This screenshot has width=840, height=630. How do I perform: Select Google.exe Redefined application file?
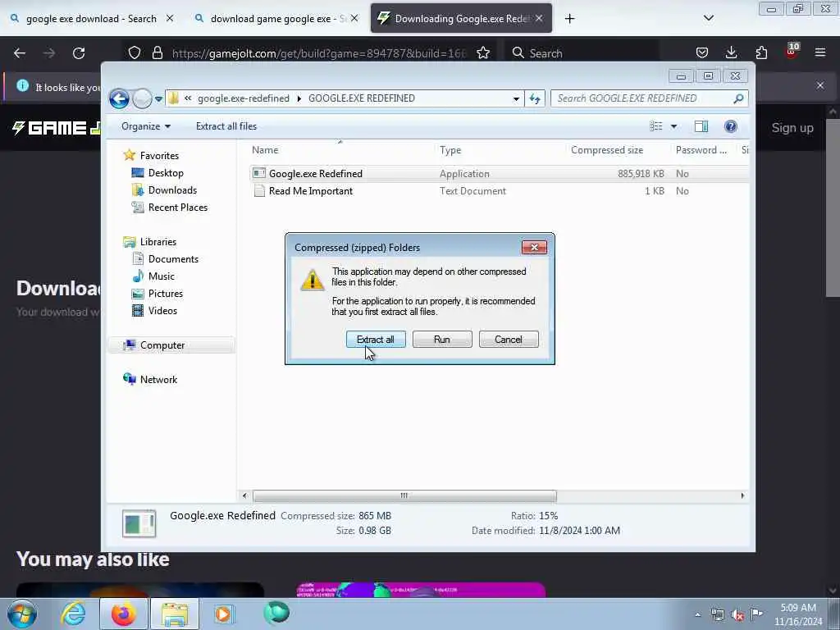coord(316,174)
